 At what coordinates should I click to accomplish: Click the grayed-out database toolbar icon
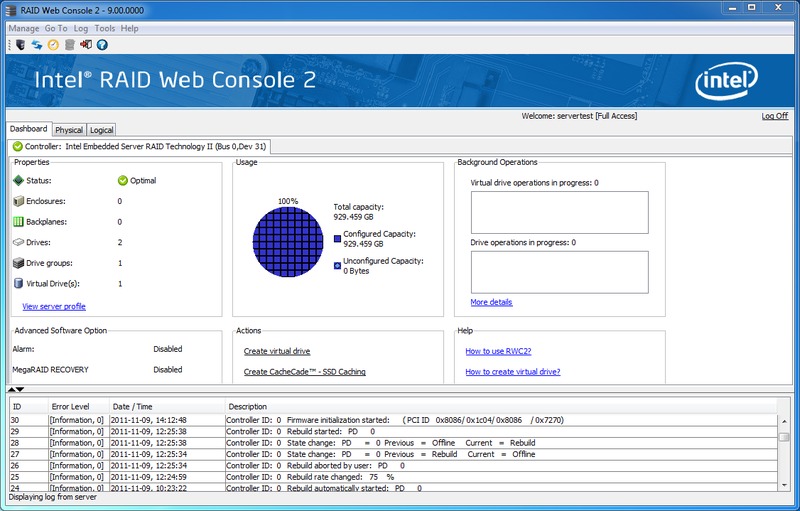pos(69,44)
